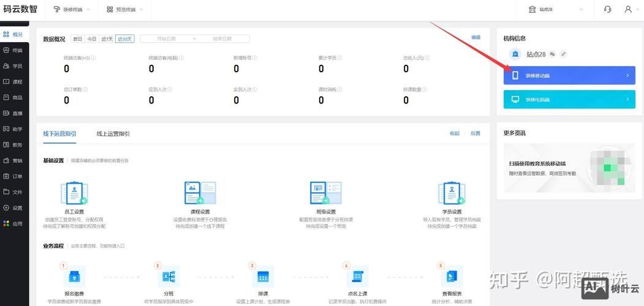This screenshot has height=306, width=644.
Task: Switch to the 线上运营指引 tab
Action: point(113,133)
